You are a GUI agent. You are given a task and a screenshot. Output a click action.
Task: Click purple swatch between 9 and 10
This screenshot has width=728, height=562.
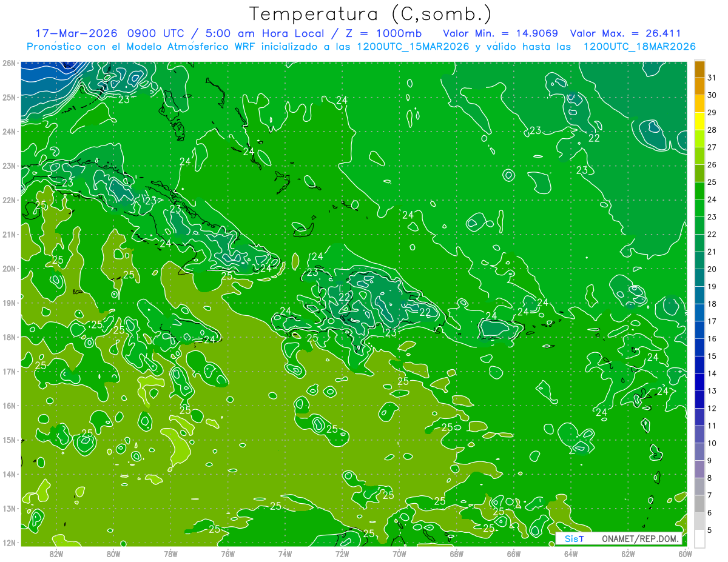699,452
